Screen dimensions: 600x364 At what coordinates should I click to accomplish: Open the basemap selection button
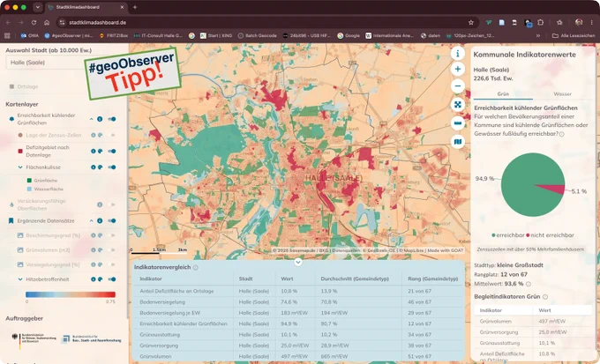[458, 142]
